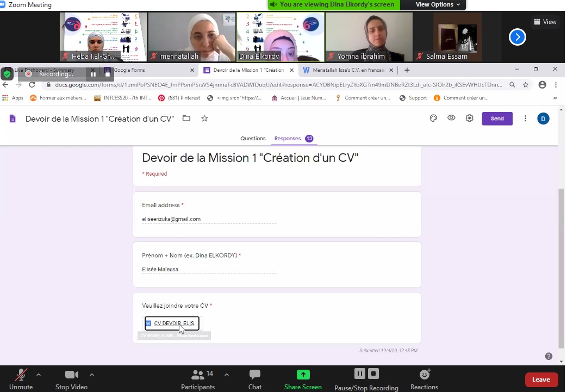Open the form settings gear

pos(470,119)
